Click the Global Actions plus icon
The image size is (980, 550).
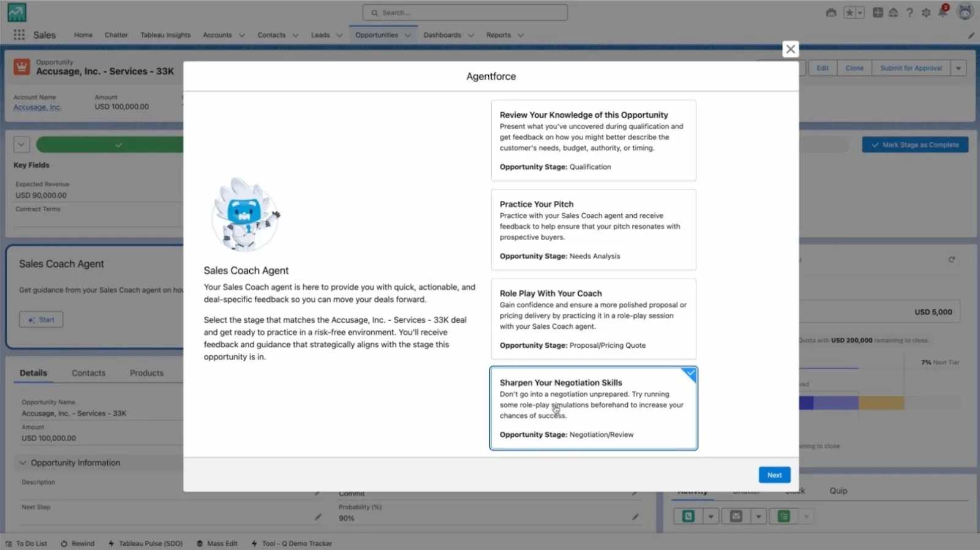click(878, 12)
